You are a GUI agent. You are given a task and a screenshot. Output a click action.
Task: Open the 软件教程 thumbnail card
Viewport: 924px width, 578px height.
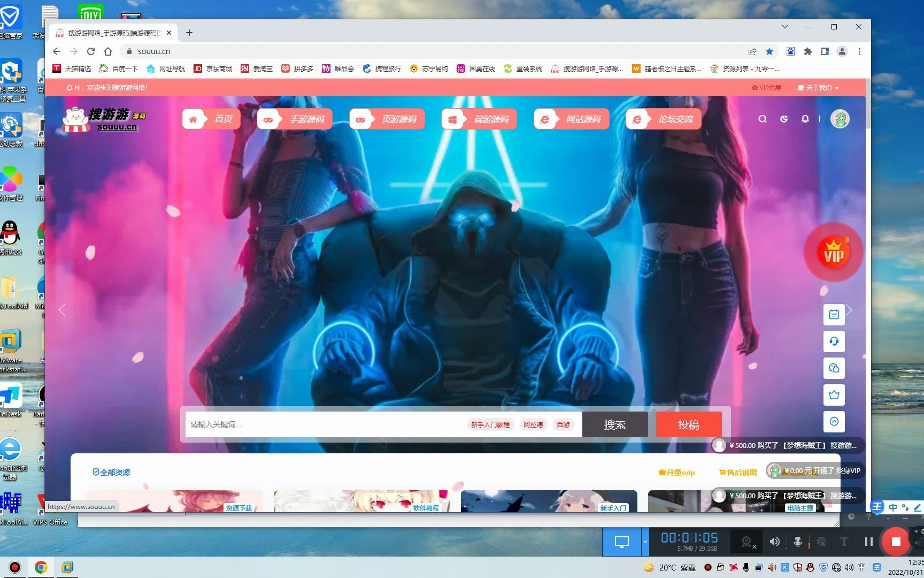coord(362,501)
